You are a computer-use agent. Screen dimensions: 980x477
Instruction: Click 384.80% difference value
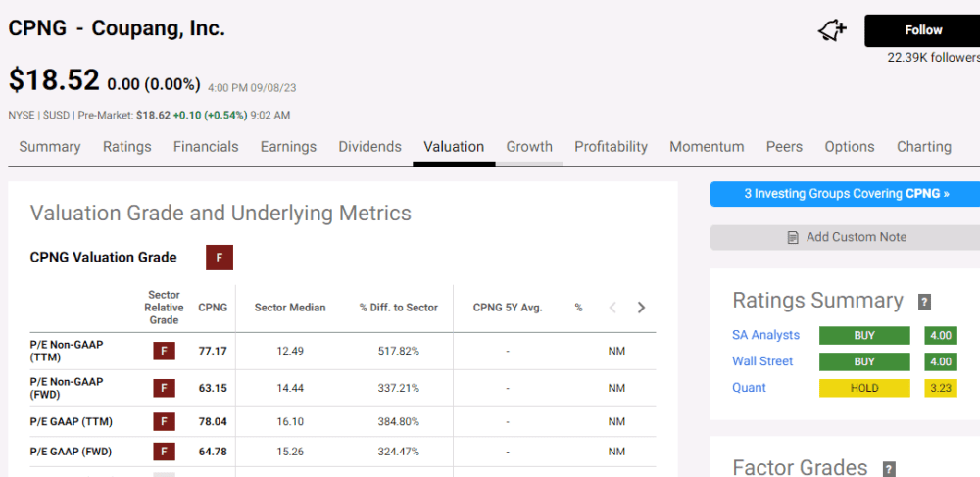pyautogui.click(x=399, y=421)
